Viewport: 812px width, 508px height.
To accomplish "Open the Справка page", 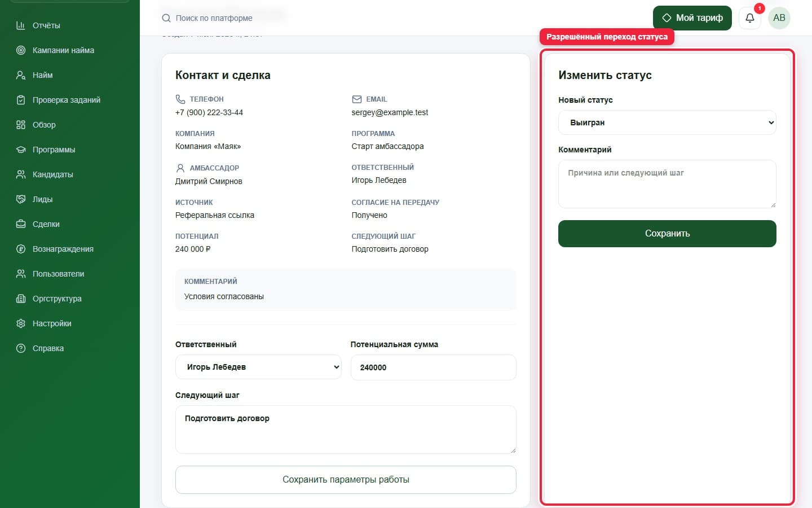I will coord(48,348).
